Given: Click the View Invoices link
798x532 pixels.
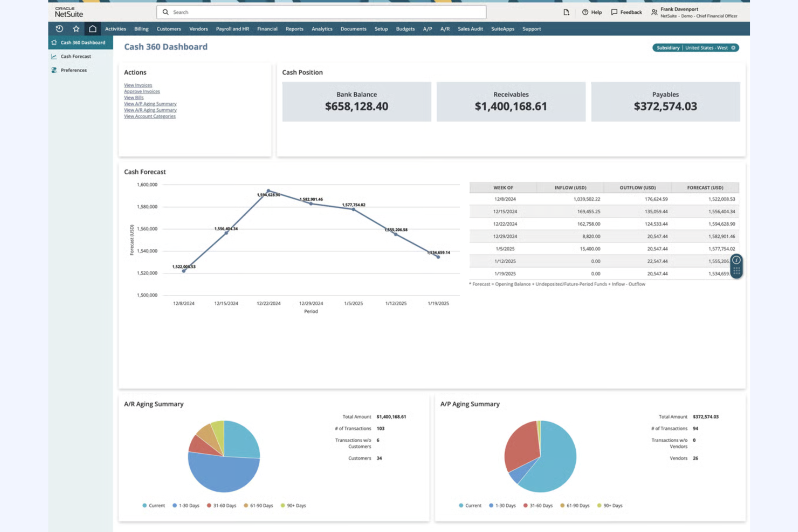Looking at the screenshot, I should tap(137, 85).
